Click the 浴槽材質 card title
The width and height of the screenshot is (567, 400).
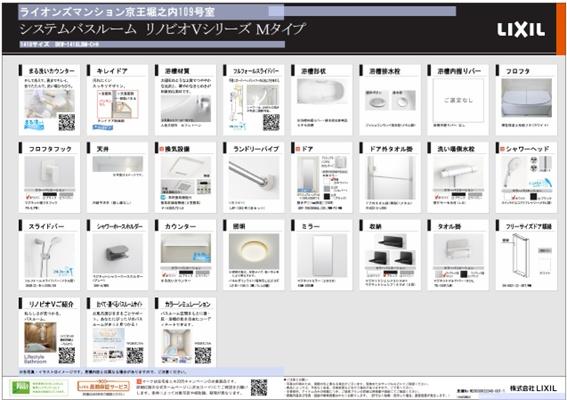[177, 71]
